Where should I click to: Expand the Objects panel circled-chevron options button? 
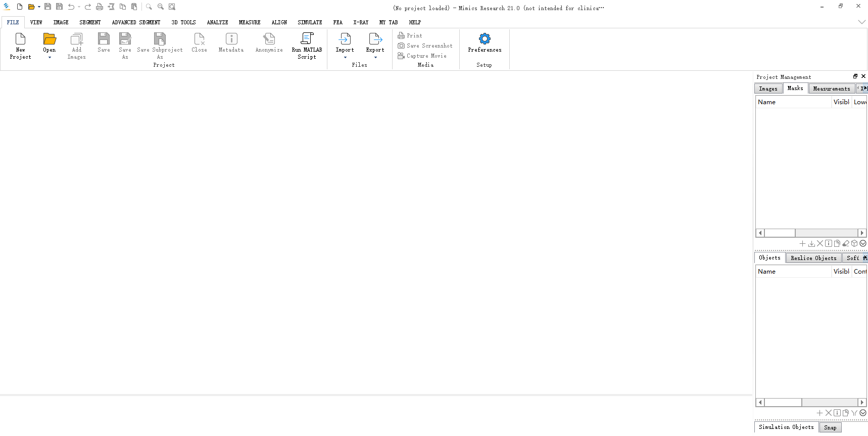(863, 413)
